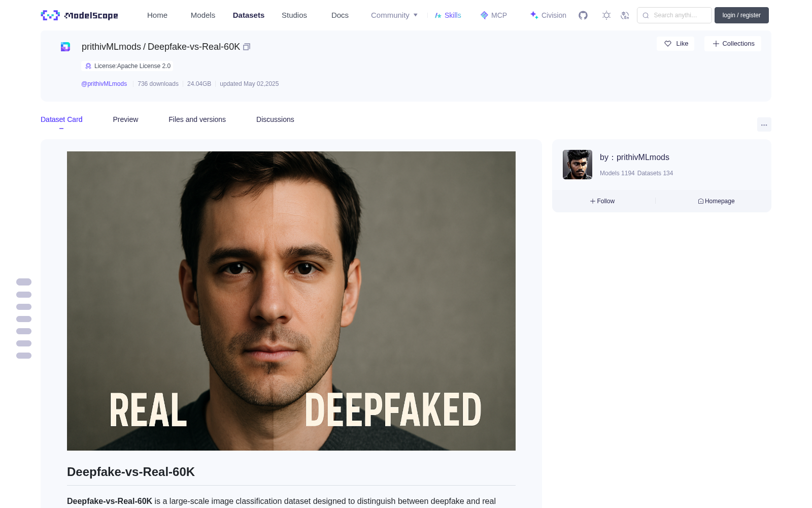This screenshot has height=508, width=812.
Task: Select the Dataset Card tab
Action: point(61,119)
